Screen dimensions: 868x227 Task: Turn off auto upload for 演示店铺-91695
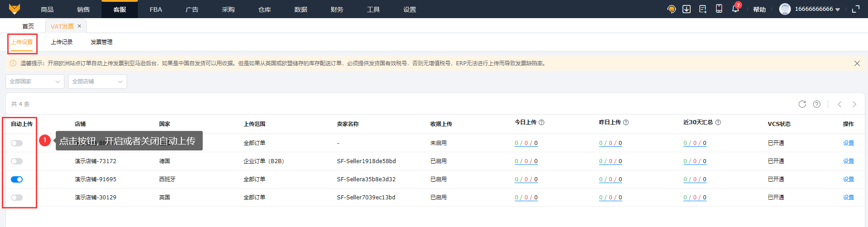click(17, 179)
